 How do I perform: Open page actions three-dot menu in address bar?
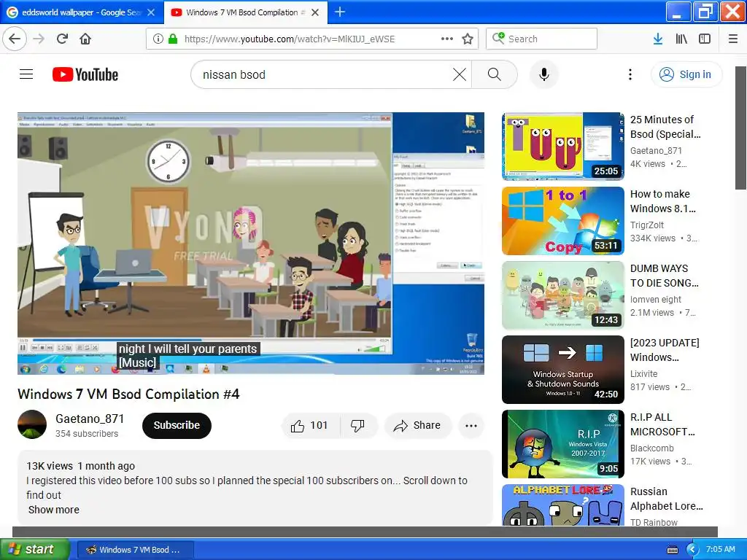447,39
